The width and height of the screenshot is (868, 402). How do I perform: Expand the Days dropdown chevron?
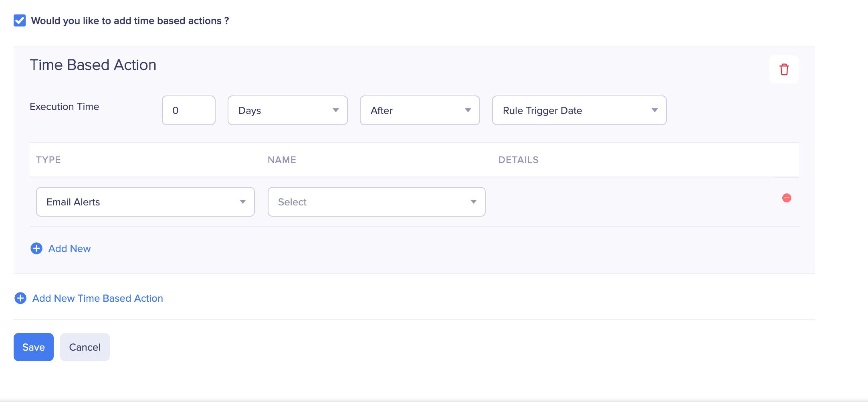pyautogui.click(x=336, y=110)
